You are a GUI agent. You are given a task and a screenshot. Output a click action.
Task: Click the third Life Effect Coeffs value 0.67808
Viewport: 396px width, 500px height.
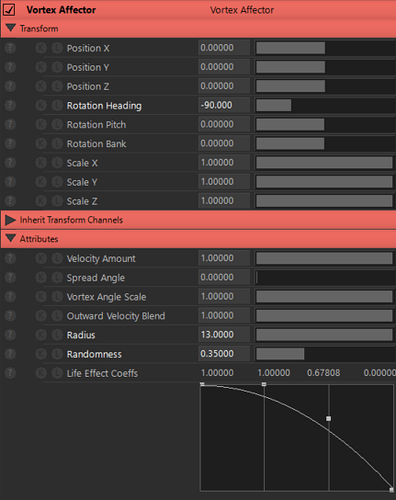tap(323, 373)
